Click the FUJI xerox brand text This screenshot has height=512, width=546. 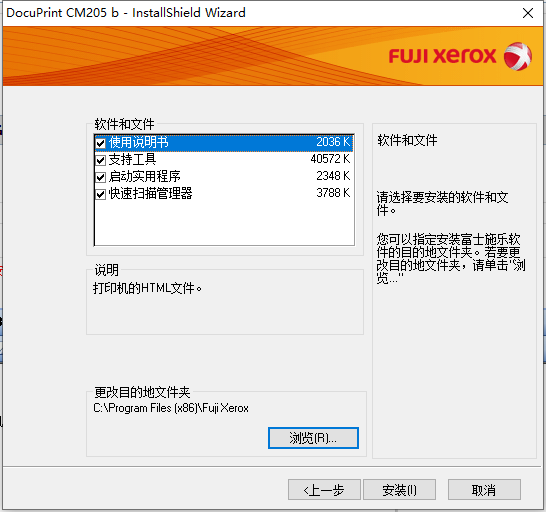tap(442, 56)
